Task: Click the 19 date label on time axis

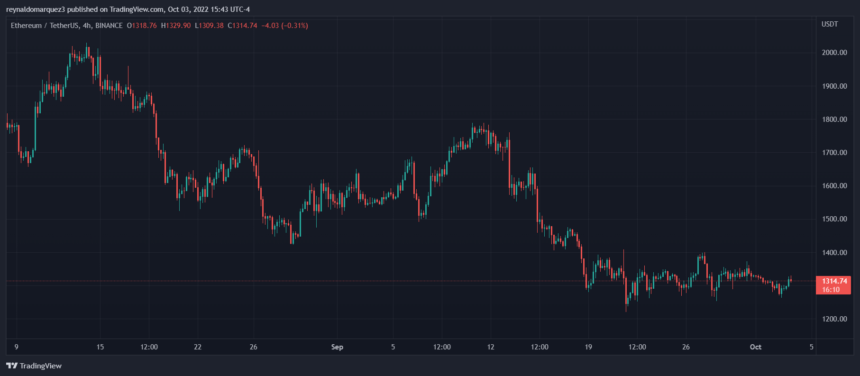Action: point(589,347)
